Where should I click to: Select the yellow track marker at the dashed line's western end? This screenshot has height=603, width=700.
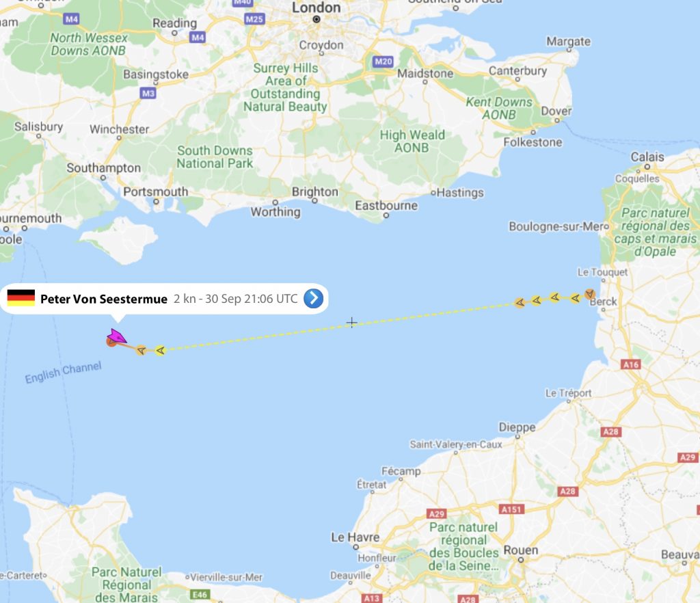160,351
